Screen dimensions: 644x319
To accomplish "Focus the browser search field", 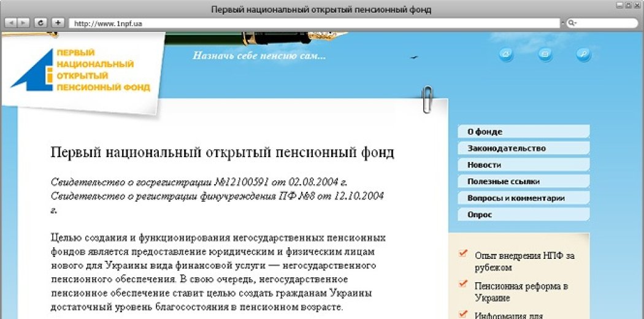I will click(602, 23).
